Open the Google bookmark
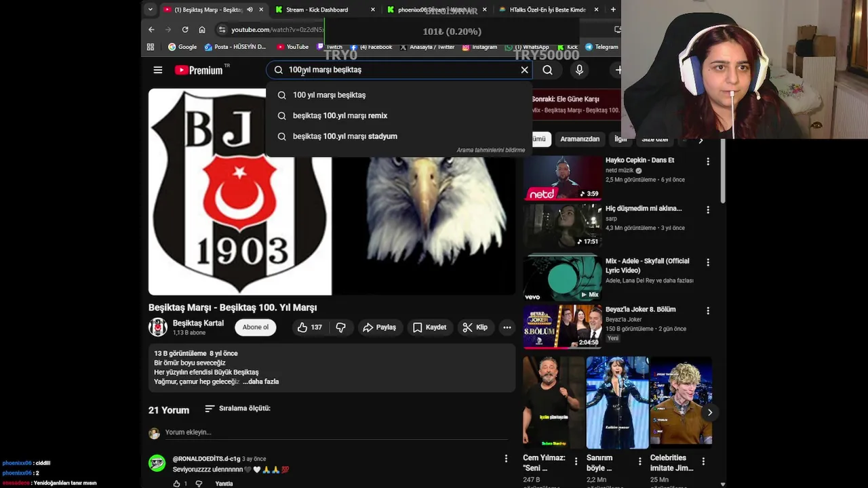 click(x=182, y=47)
